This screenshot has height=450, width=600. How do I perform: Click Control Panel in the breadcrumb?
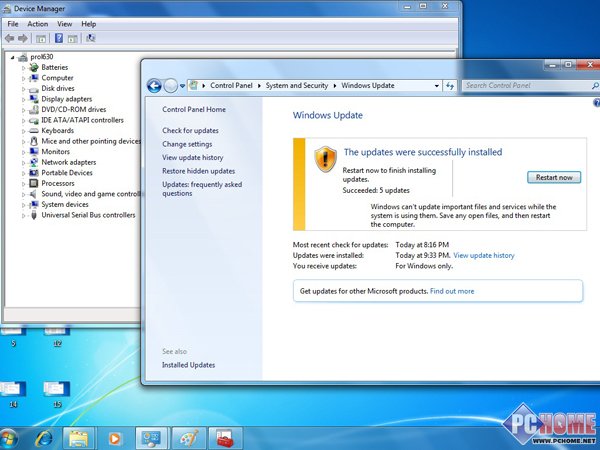click(231, 86)
